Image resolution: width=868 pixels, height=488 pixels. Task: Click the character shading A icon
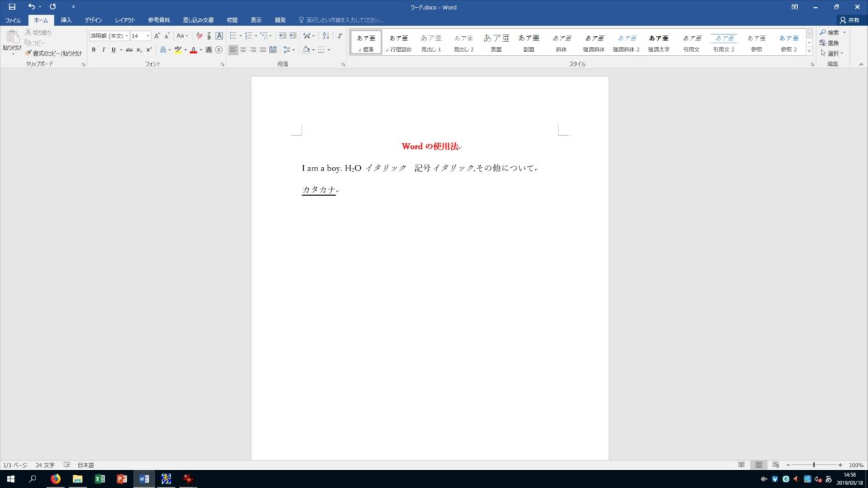(x=209, y=50)
